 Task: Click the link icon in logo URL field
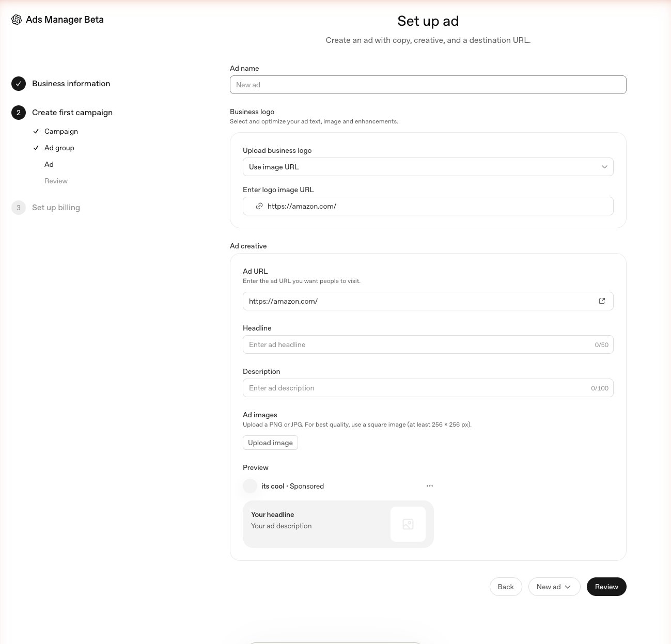point(259,206)
